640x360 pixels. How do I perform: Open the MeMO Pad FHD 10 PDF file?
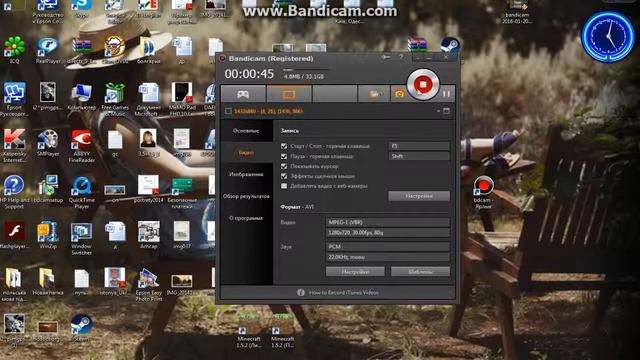(x=182, y=99)
